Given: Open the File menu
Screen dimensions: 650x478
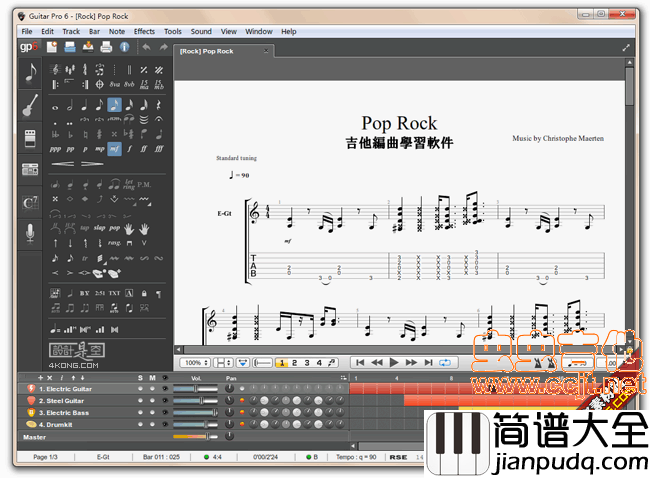Looking at the screenshot, I should click(x=27, y=32).
